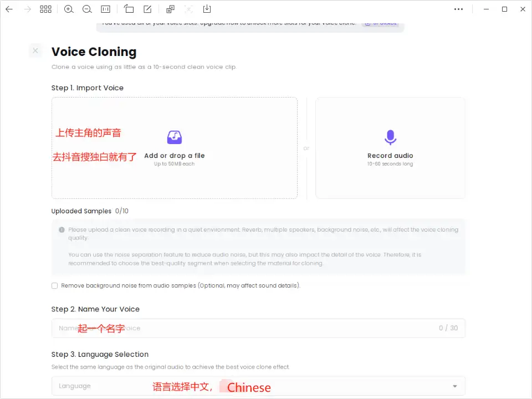Show image at actual 1:1 size

[x=105, y=9]
